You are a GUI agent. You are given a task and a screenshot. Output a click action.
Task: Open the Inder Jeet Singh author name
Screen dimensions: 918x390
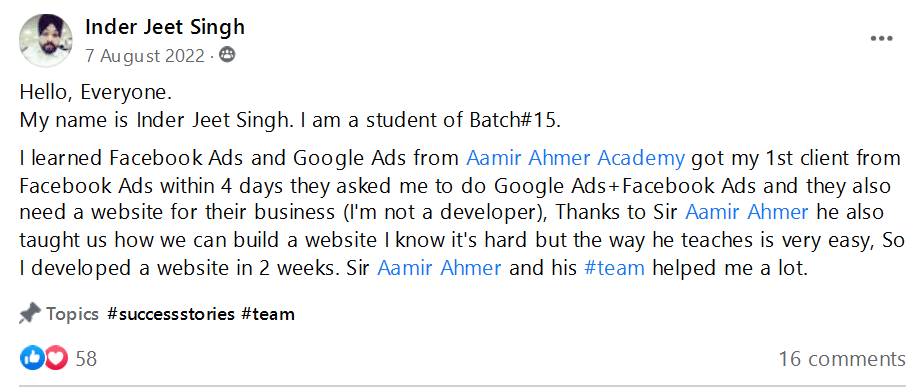pos(165,26)
